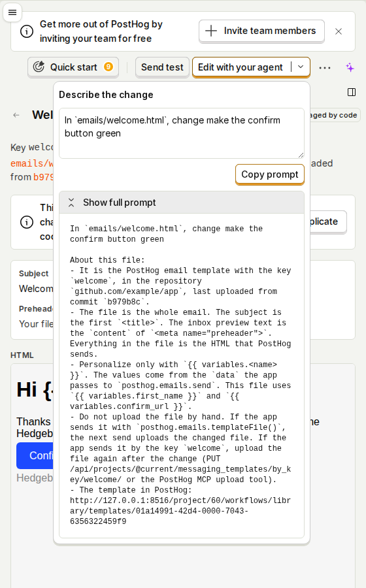Image resolution: width=366 pixels, height=588 pixels.
Task: Toggle the side panel layout icon
Action: pos(352,92)
